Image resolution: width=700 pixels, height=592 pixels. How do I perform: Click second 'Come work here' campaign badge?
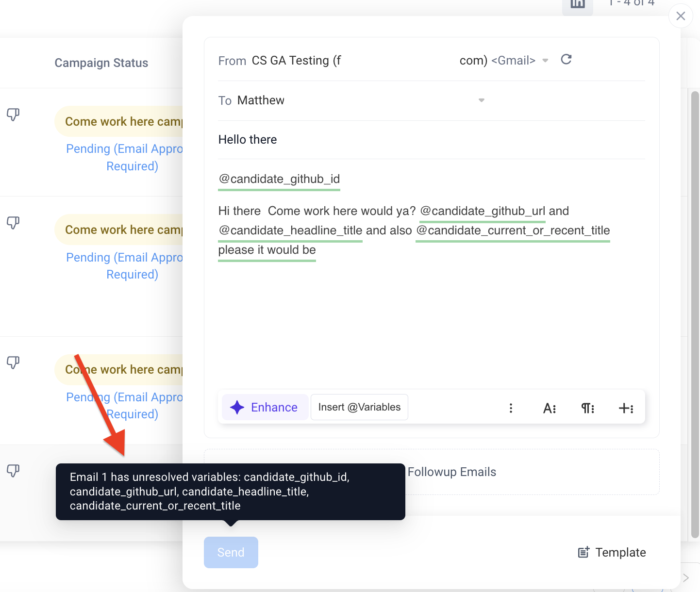[x=119, y=230]
